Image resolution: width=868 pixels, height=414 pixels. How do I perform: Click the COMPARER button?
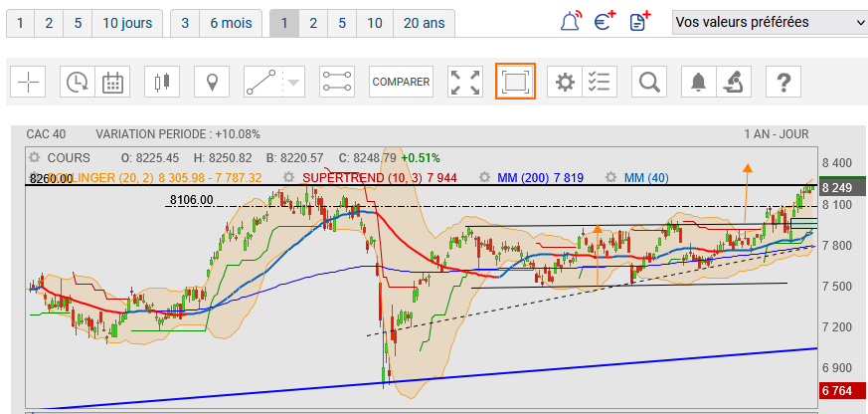tap(402, 82)
